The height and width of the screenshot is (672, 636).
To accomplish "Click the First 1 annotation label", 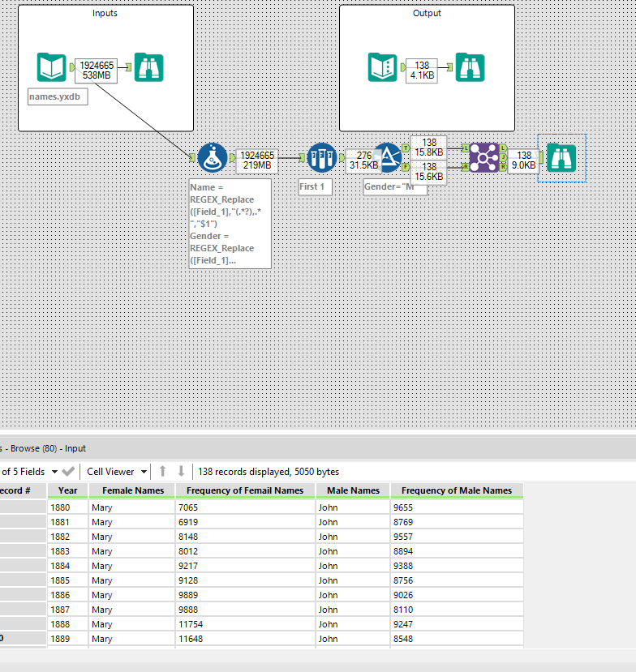I will pyautogui.click(x=316, y=187).
